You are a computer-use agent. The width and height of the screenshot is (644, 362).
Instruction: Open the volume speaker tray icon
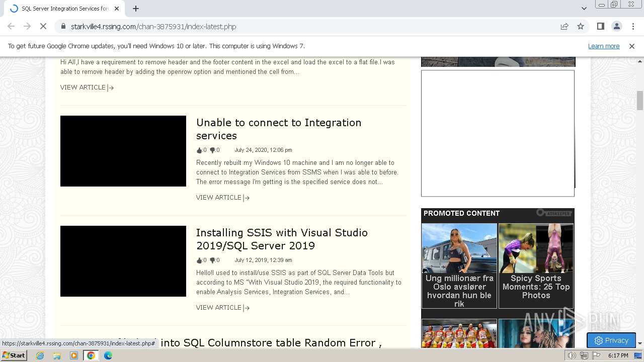point(572,355)
